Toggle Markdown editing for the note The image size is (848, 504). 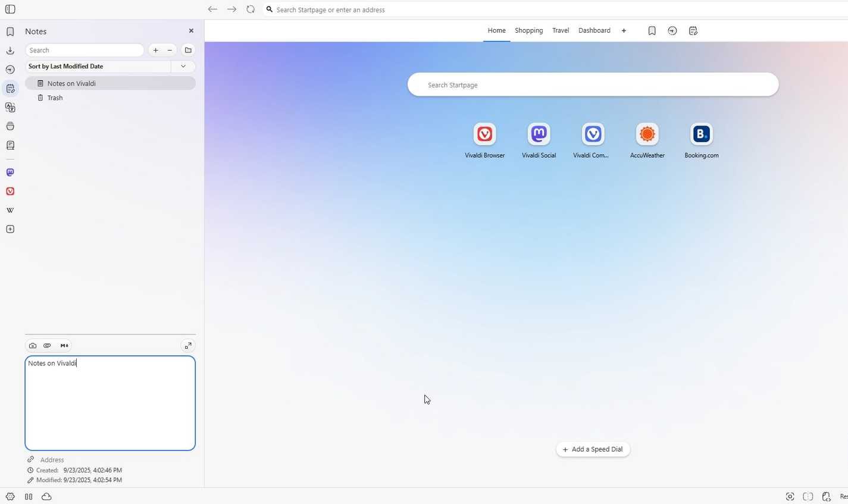click(64, 345)
